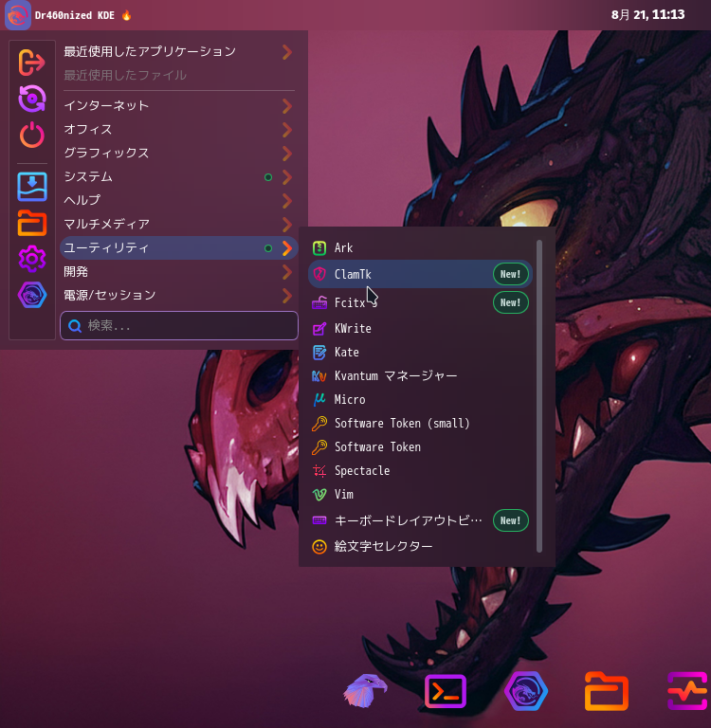Launch Kvantum マネージャー entry
Viewport: 711px width, 728px height.
point(420,376)
